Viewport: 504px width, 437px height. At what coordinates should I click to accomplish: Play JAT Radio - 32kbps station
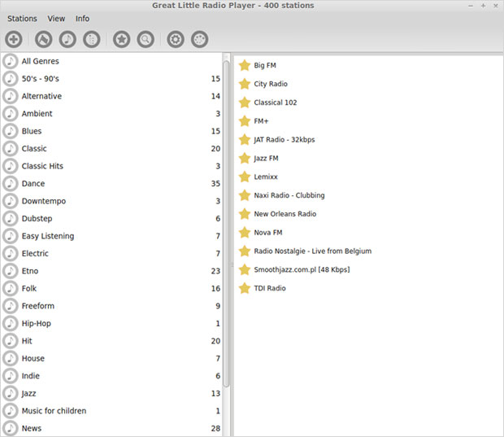pos(285,140)
